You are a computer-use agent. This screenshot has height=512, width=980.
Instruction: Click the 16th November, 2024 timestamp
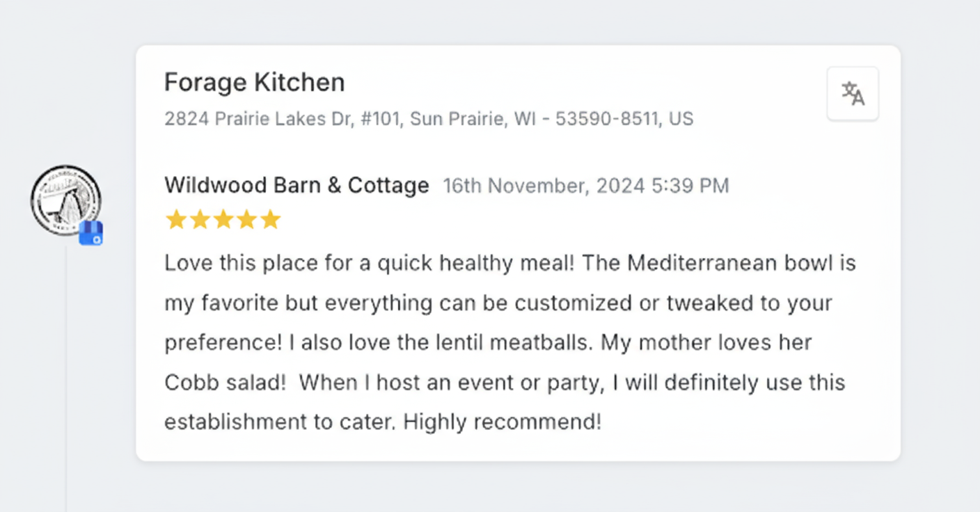pos(586,186)
